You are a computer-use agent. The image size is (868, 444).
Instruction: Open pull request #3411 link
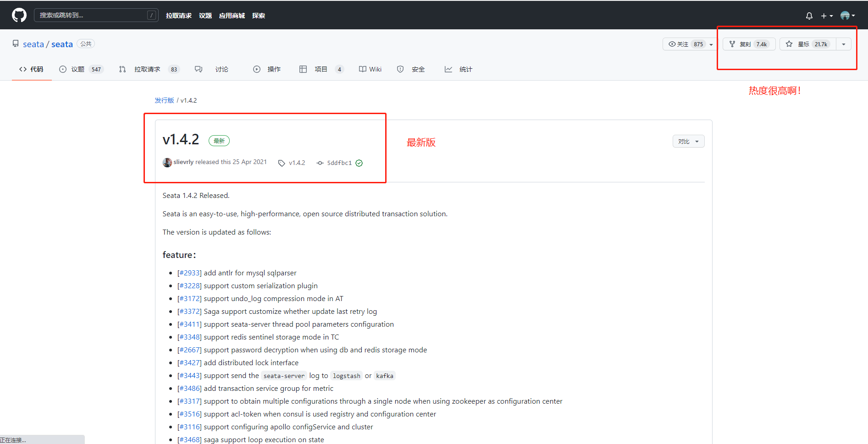tap(189, 324)
